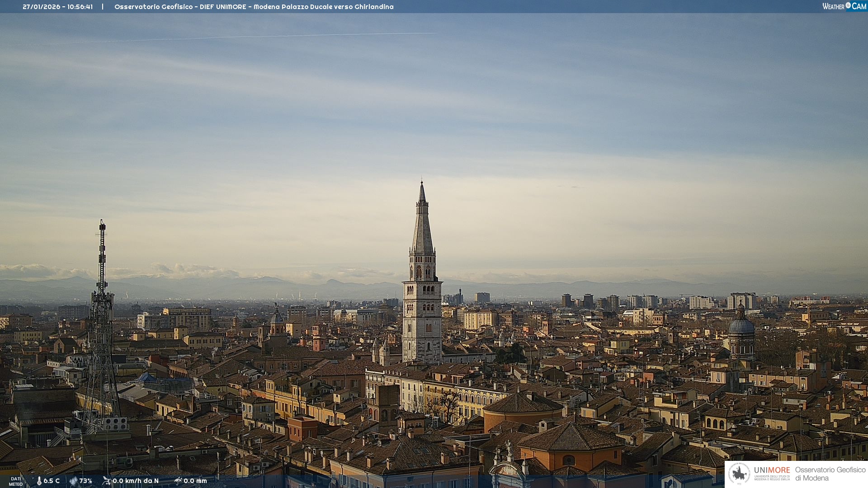Screen dimensions: 868x488
Task: Click the wind anemometer icon
Action: pos(107,481)
